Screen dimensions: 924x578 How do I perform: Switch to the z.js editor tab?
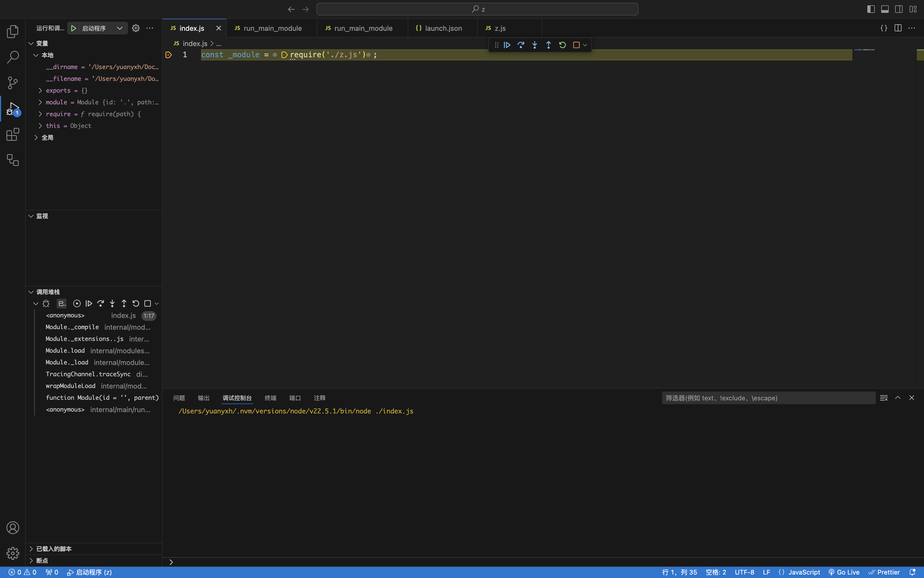pos(509,28)
